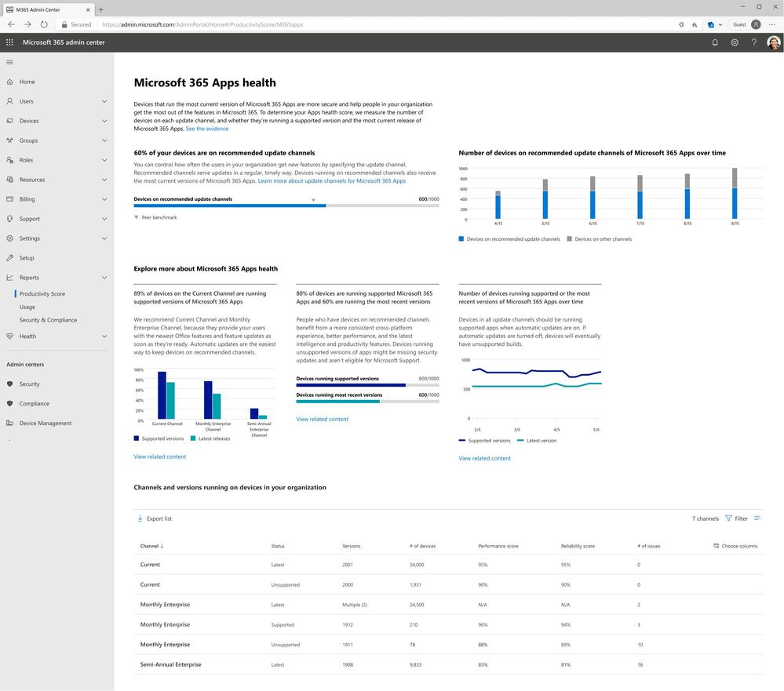Image resolution: width=784 pixels, height=691 pixels.
Task: Open the help question mark
Action: click(754, 42)
